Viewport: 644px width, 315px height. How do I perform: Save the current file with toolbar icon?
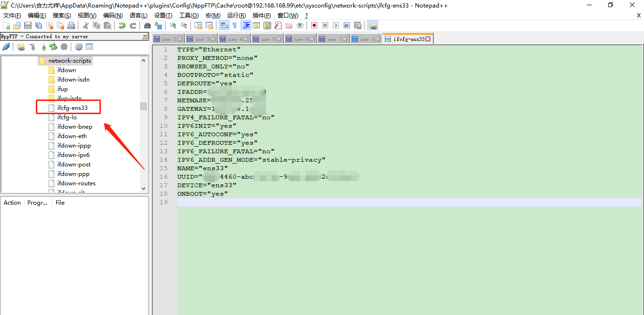pos(28,25)
